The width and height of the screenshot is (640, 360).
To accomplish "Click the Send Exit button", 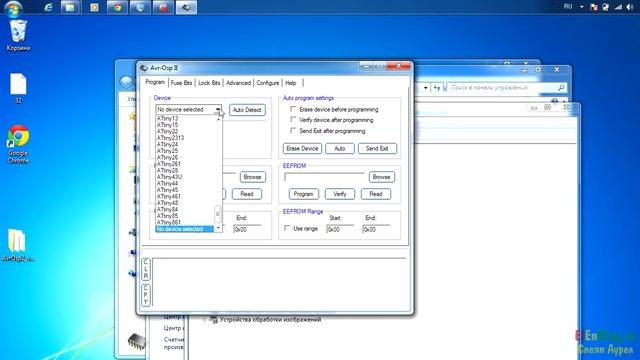I will coord(377,149).
